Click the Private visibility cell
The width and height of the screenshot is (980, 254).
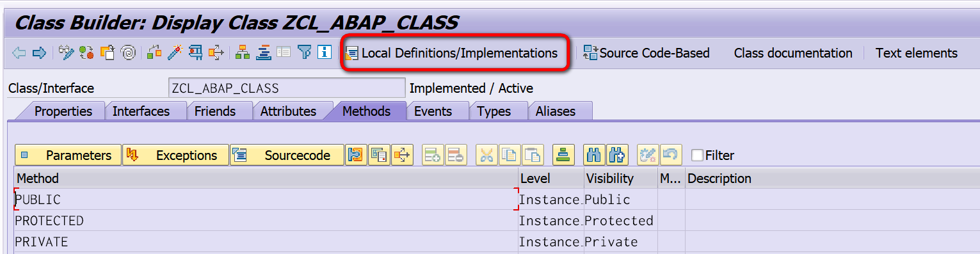(620, 242)
